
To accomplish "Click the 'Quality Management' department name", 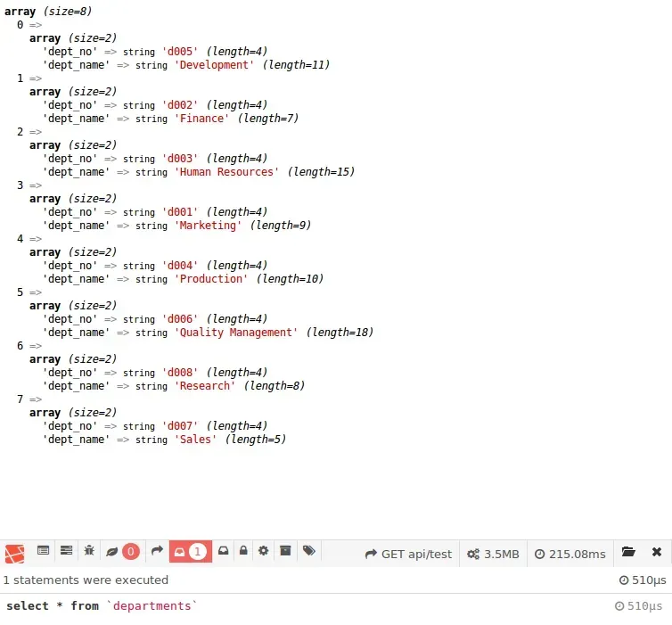I will click(x=236, y=333).
